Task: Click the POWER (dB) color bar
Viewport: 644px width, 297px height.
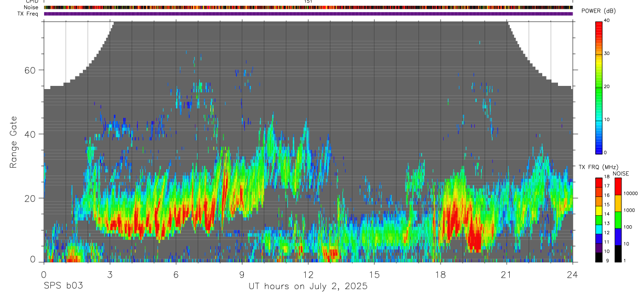Action: (599, 87)
